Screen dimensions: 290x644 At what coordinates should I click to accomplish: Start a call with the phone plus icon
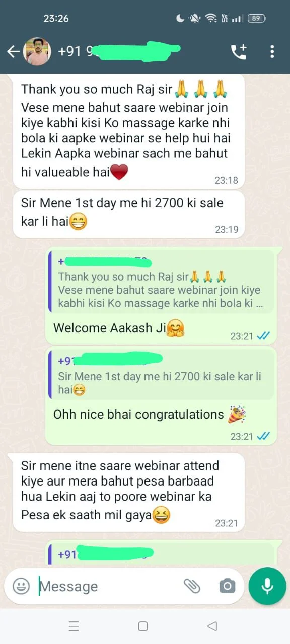point(238,51)
